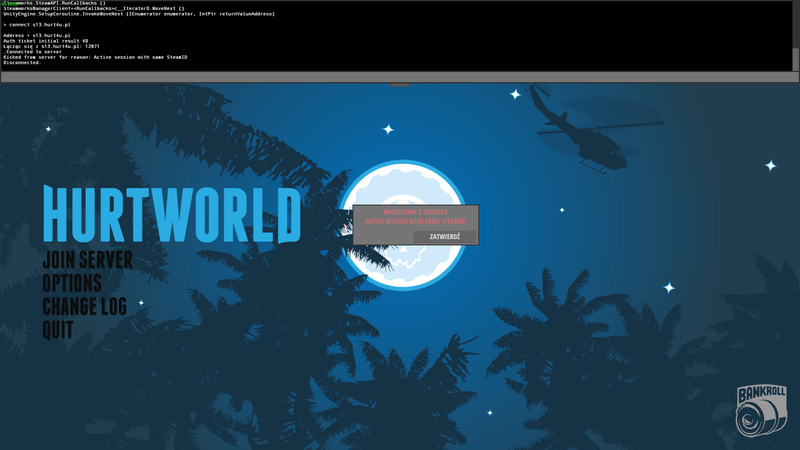Select the 'Disconnected.' console line
This screenshot has width=800, height=450.
click(22, 63)
